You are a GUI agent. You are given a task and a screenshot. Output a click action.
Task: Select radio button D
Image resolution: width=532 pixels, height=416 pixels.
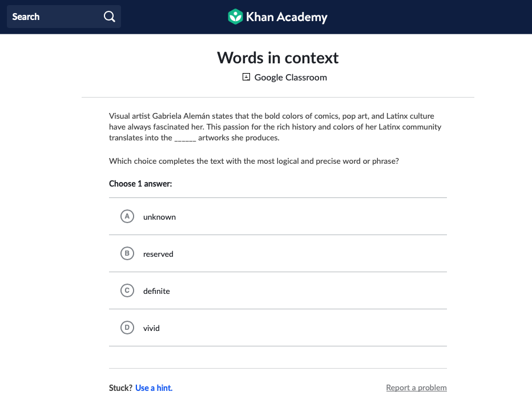coord(127,328)
